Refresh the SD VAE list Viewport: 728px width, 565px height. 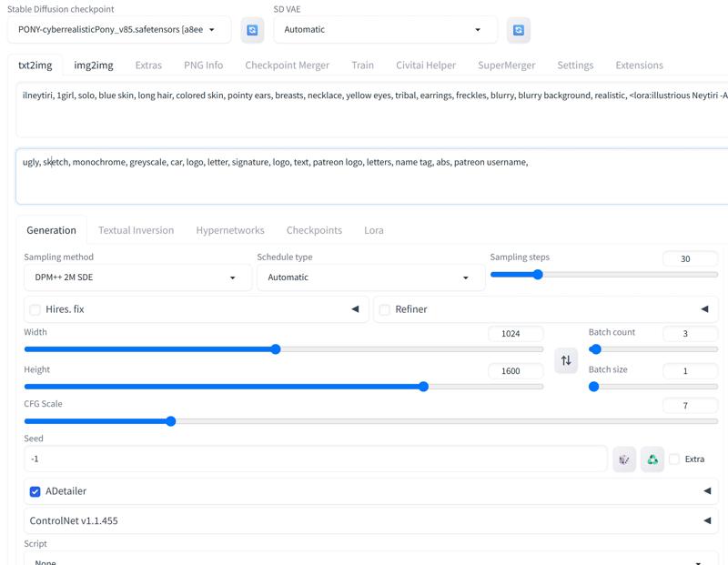point(518,30)
